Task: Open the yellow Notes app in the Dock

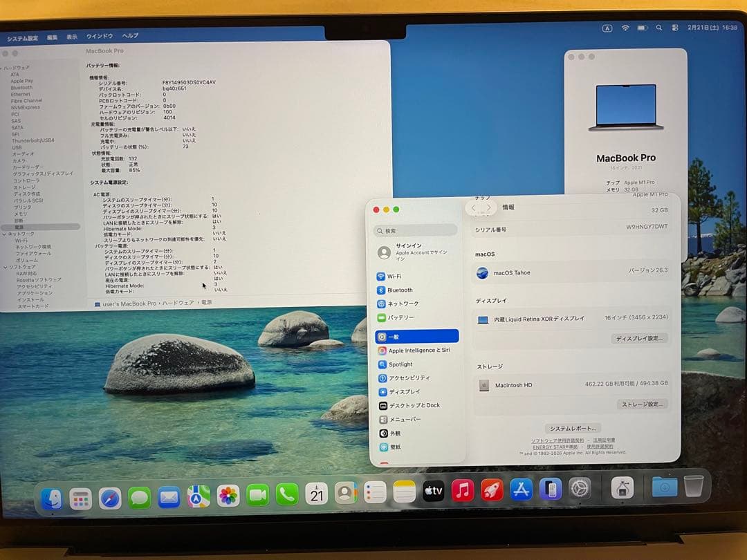Action: (x=405, y=492)
